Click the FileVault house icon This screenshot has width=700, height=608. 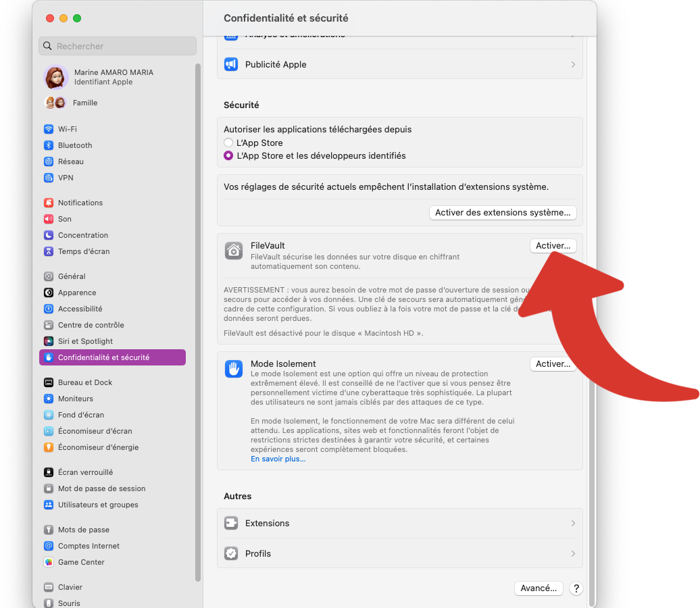pyautogui.click(x=234, y=251)
